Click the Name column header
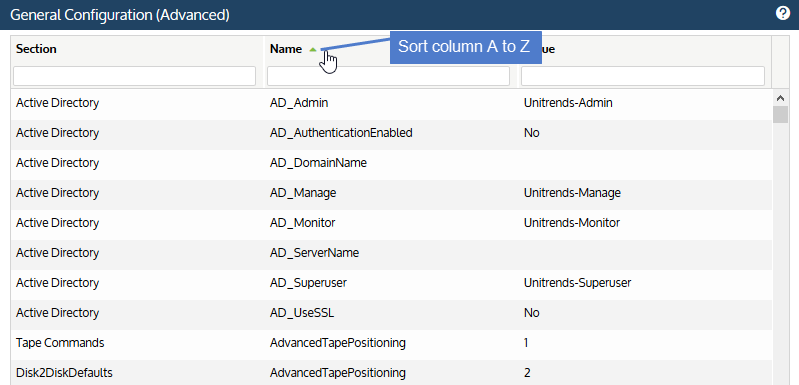Image resolution: width=799 pixels, height=385 pixels. click(x=286, y=49)
